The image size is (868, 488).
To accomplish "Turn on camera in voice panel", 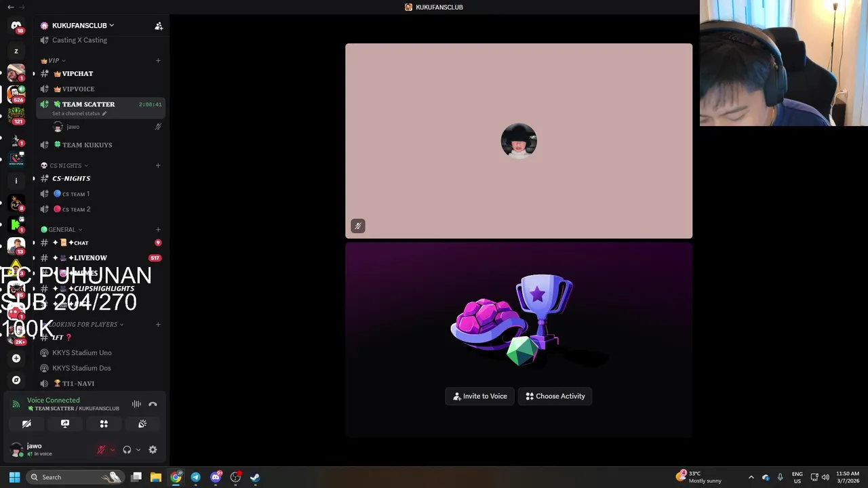I will 26,424.
